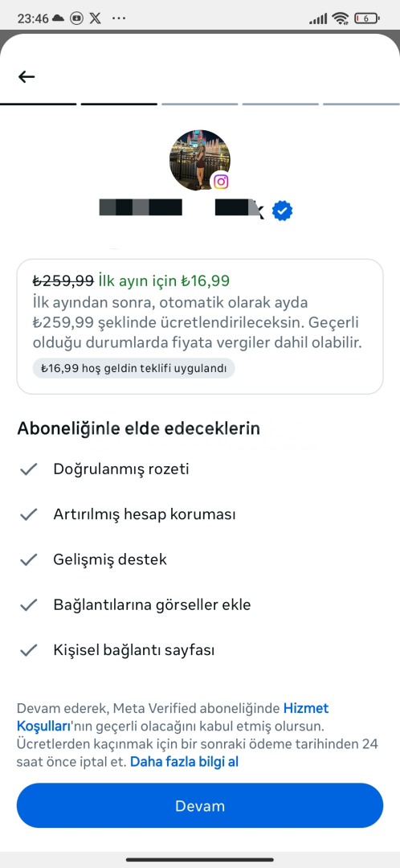The image size is (400, 868).
Task: Tap the Devam button
Action: (200, 805)
